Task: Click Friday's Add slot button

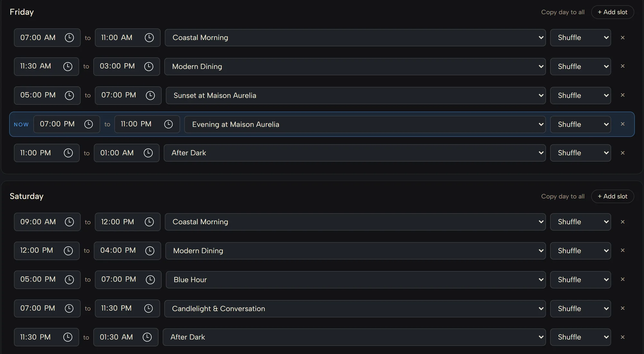Action: click(x=612, y=12)
